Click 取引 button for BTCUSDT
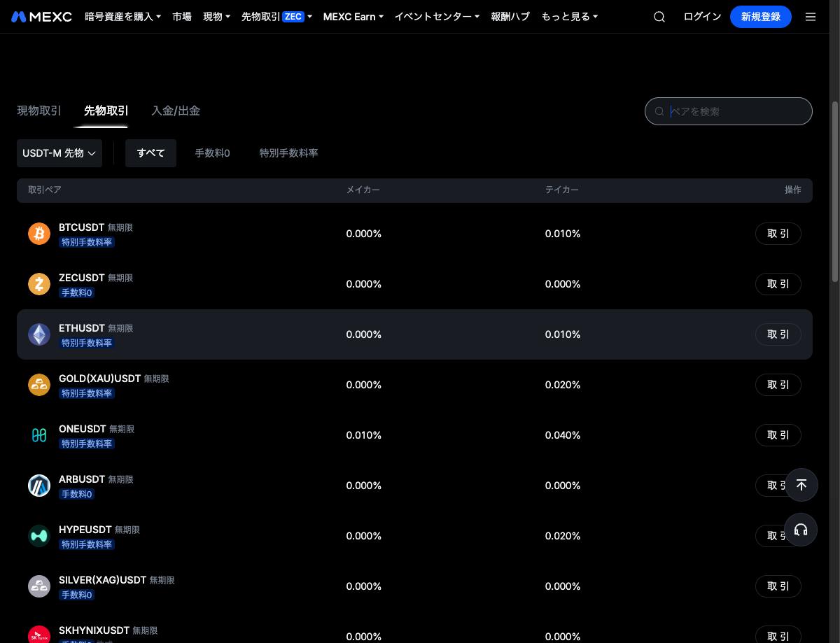840x643 pixels. (x=778, y=234)
